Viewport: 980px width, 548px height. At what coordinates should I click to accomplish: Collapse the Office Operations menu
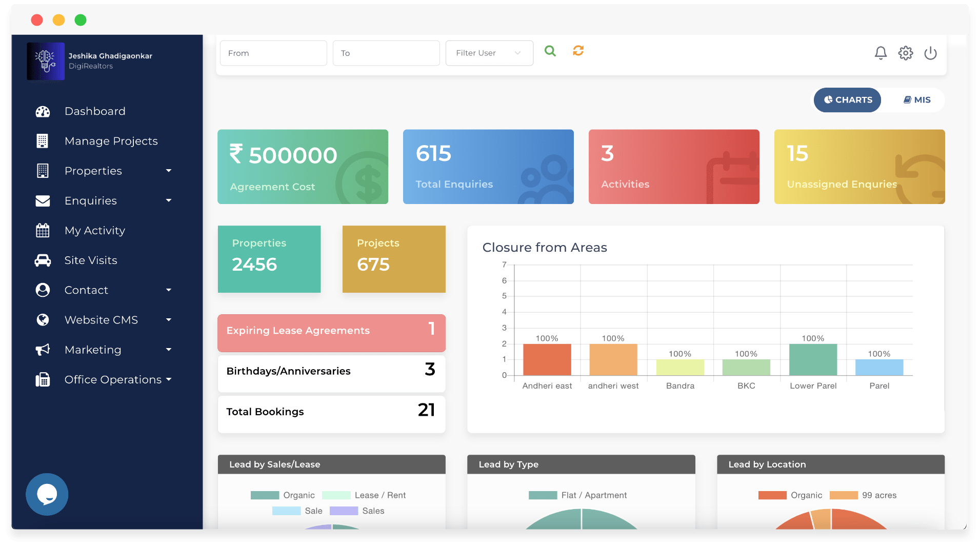coord(169,379)
